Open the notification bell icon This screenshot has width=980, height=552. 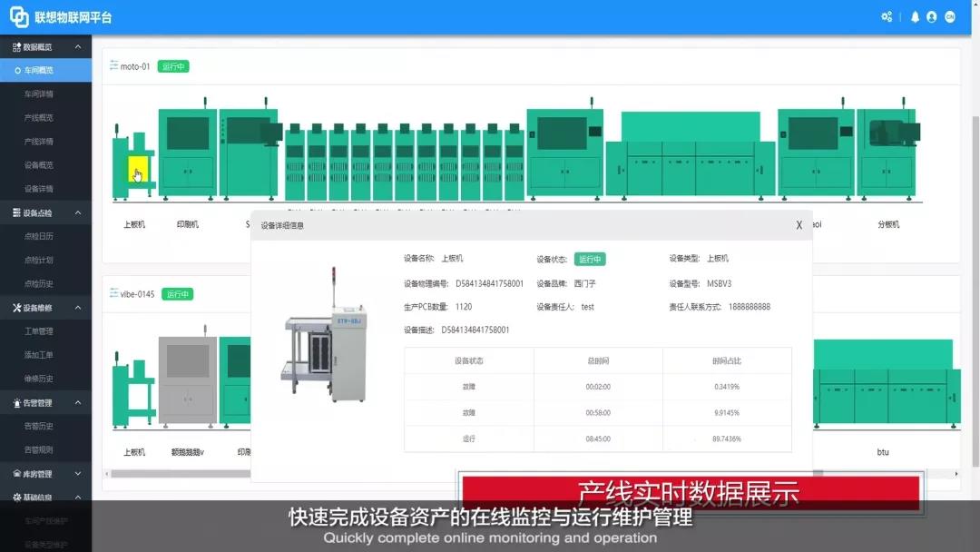pyautogui.click(x=915, y=17)
